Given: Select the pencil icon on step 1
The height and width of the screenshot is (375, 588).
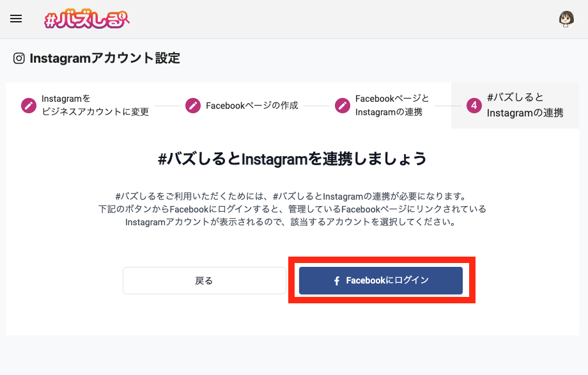Looking at the screenshot, I should (x=28, y=106).
